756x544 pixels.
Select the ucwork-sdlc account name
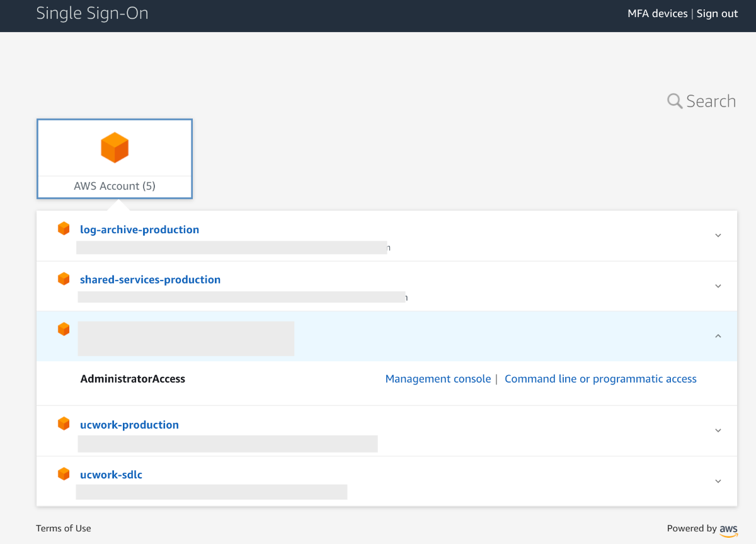tap(111, 474)
